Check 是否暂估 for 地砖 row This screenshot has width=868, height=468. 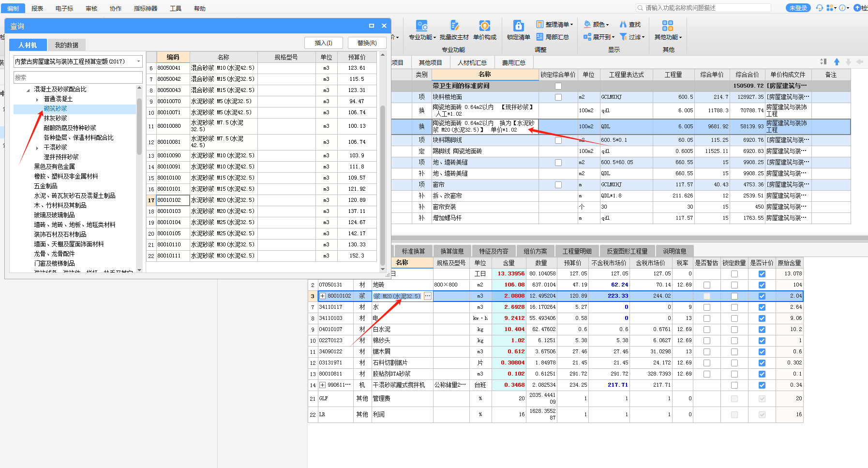[x=707, y=285]
